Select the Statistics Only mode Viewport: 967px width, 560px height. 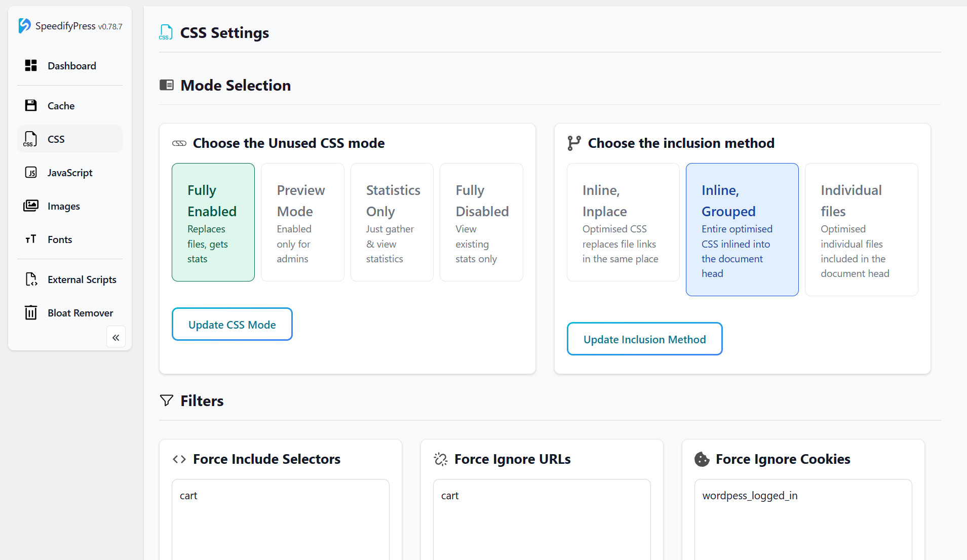coord(392,222)
